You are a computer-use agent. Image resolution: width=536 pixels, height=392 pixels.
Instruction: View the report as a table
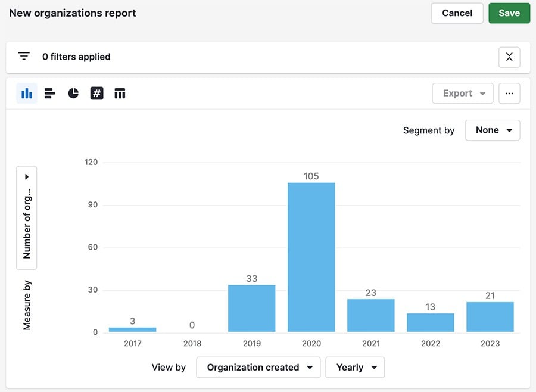120,93
